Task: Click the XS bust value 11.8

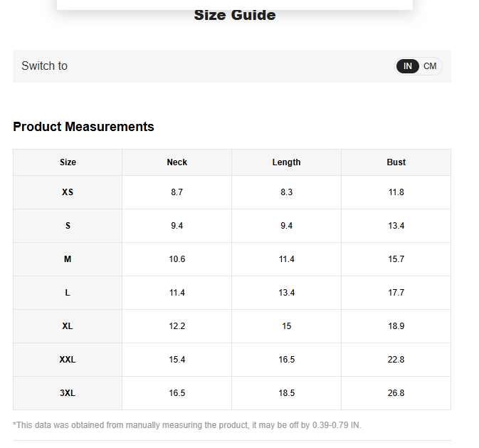Action: 396,192
